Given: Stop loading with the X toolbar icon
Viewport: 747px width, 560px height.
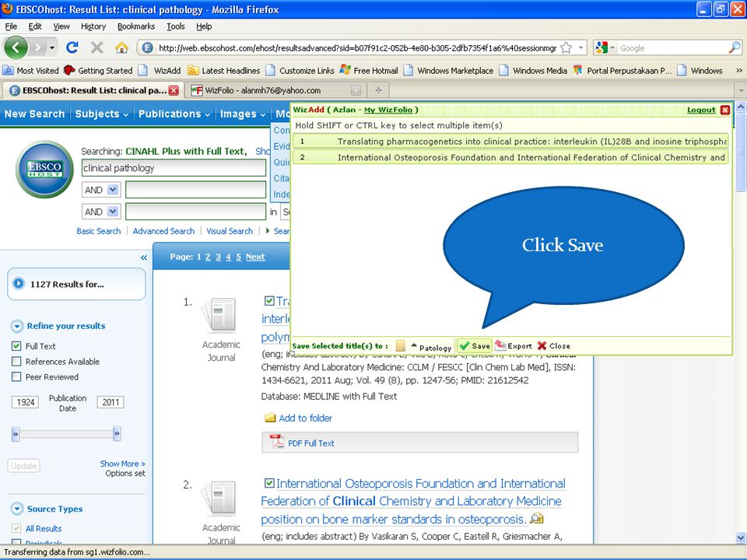Looking at the screenshot, I should (96, 47).
